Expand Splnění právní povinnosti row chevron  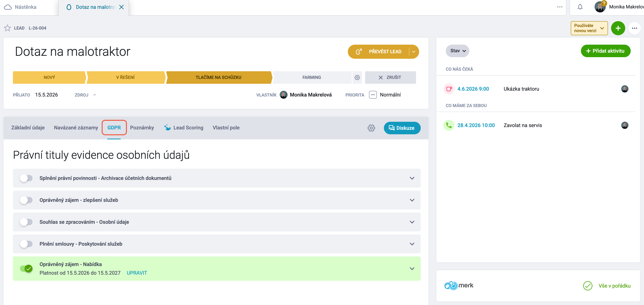(x=412, y=178)
